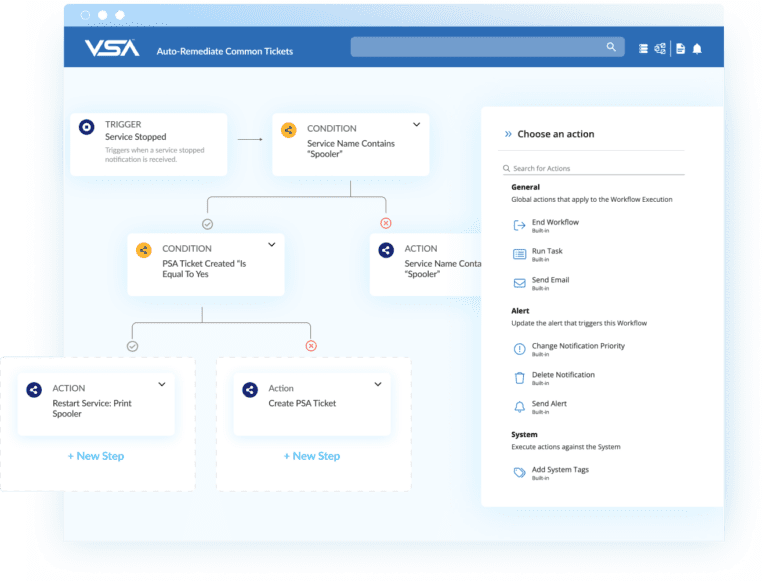
Task: Click red X branch under Service Name condition
Action: coord(386,223)
